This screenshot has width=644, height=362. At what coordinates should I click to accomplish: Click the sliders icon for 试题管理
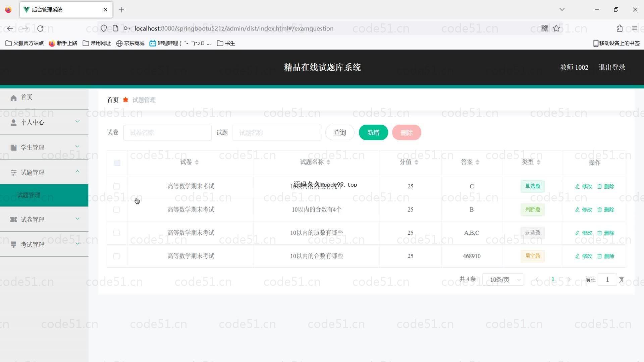click(x=13, y=173)
